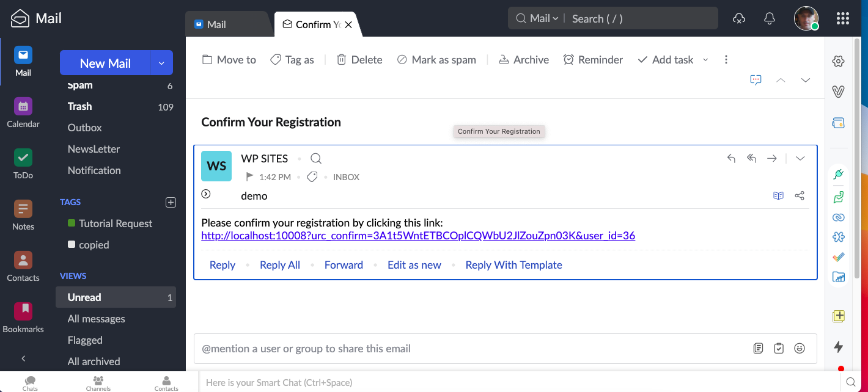Click the reply arrow icon in email header
The width and height of the screenshot is (868, 392).
point(731,159)
